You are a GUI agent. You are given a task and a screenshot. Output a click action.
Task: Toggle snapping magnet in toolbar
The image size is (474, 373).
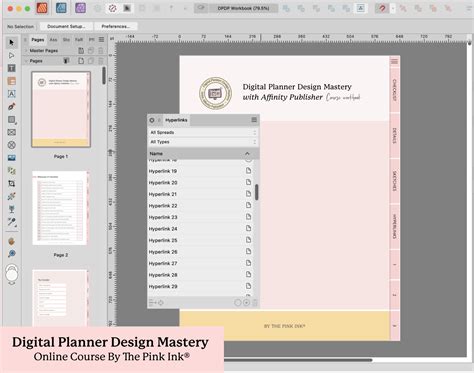coord(382,8)
